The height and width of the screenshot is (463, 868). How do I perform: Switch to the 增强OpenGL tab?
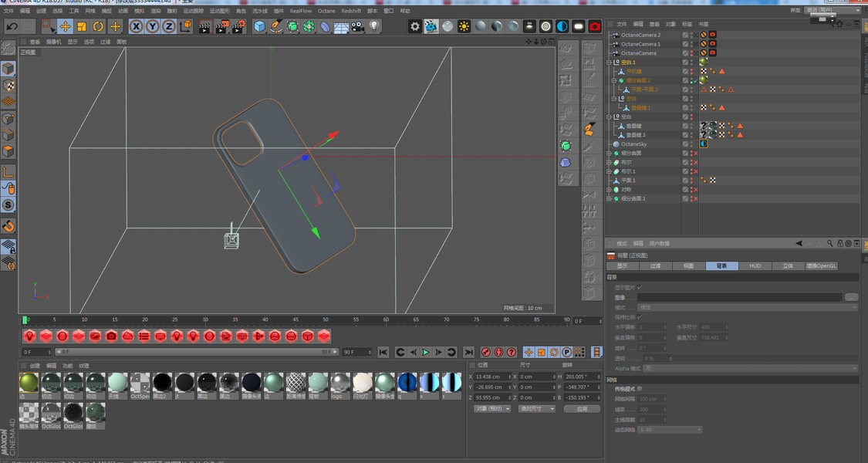point(822,265)
